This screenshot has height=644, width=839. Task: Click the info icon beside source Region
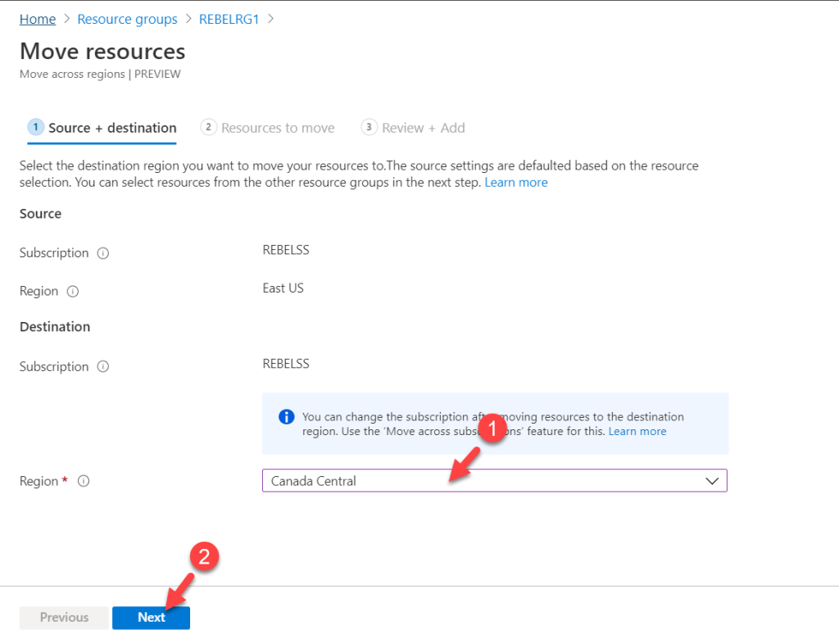pyautogui.click(x=73, y=292)
